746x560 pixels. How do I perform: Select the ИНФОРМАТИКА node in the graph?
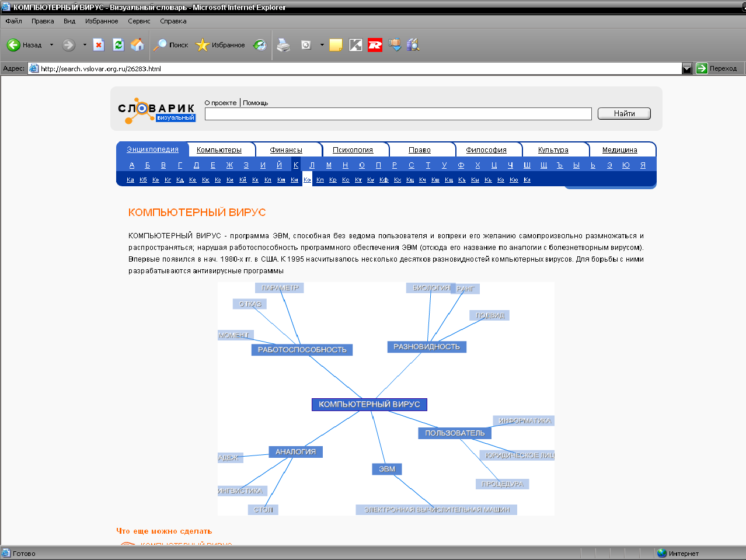coord(524,420)
